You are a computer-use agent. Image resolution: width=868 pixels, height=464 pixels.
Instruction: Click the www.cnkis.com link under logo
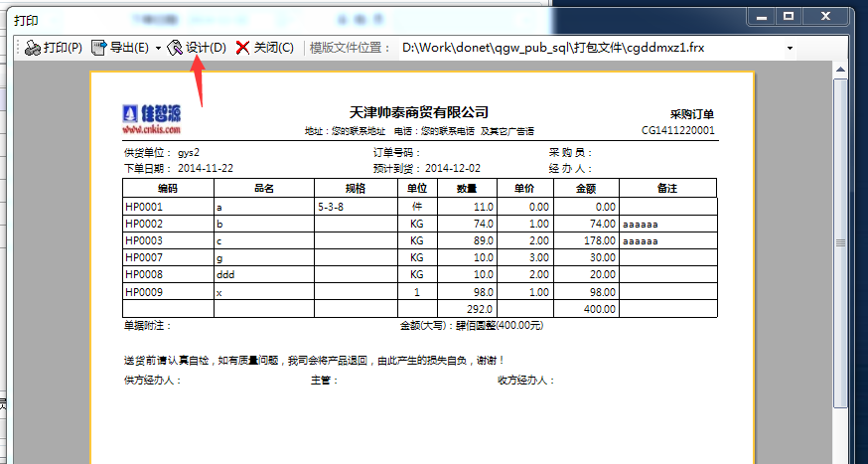pyautogui.click(x=151, y=130)
